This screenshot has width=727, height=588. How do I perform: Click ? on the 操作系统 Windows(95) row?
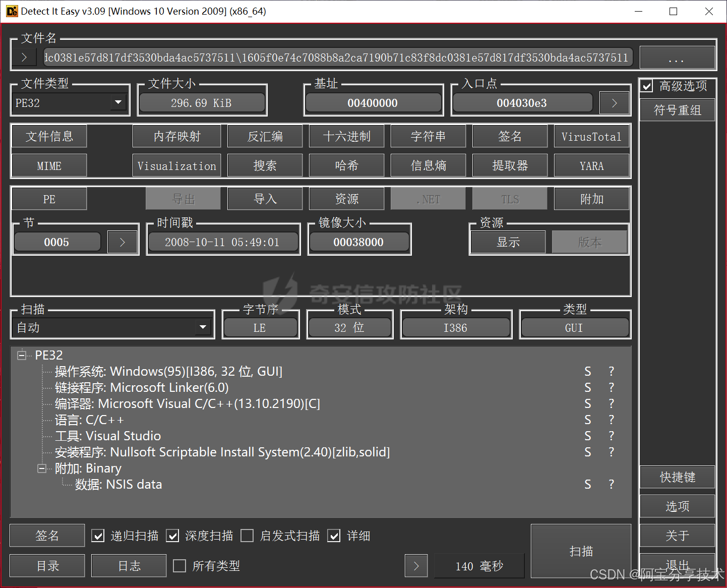coord(612,372)
